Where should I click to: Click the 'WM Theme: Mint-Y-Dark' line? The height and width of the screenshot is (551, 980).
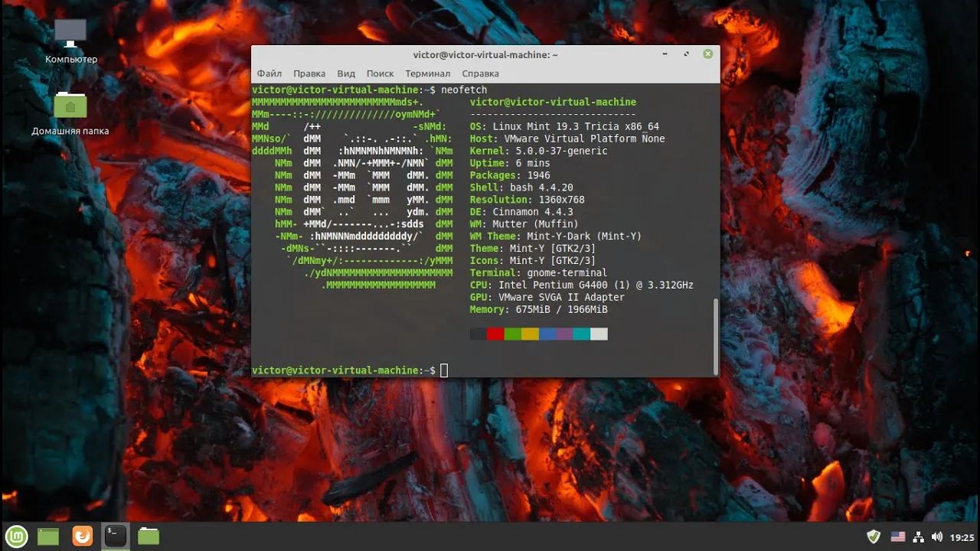pyautogui.click(x=556, y=236)
